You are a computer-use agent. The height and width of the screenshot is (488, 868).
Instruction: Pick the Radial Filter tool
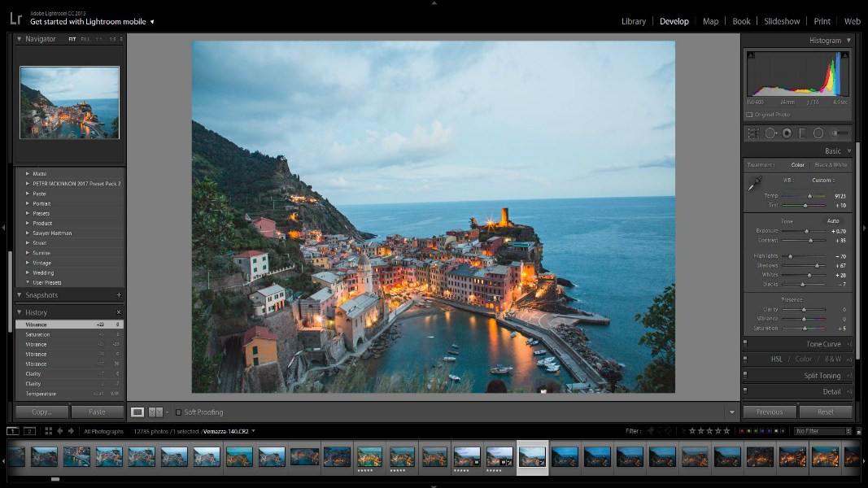click(818, 133)
